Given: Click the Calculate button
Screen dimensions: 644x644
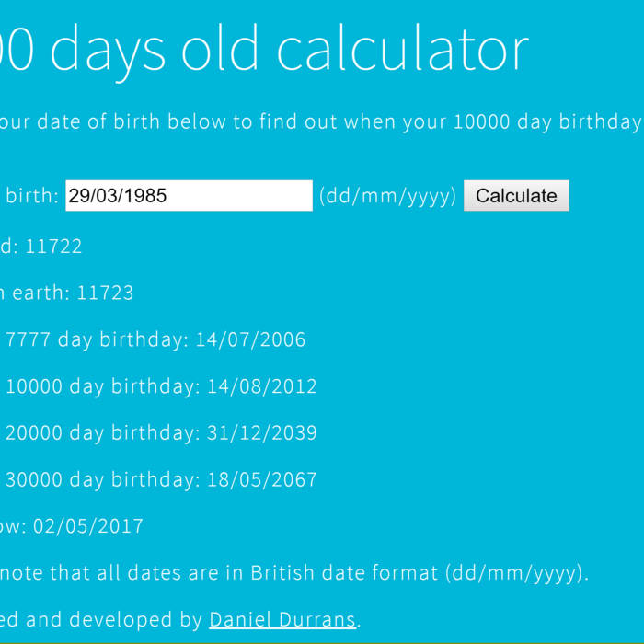Looking at the screenshot, I should [x=516, y=196].
